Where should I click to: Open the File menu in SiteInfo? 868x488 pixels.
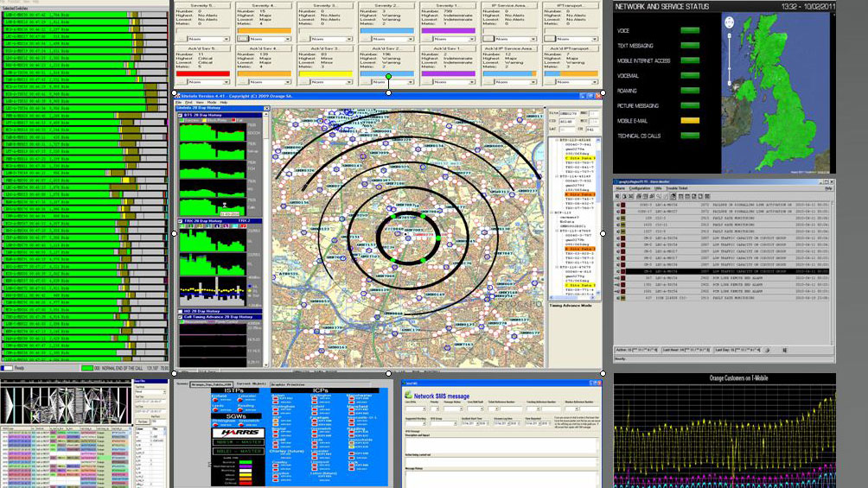(178, 103)
